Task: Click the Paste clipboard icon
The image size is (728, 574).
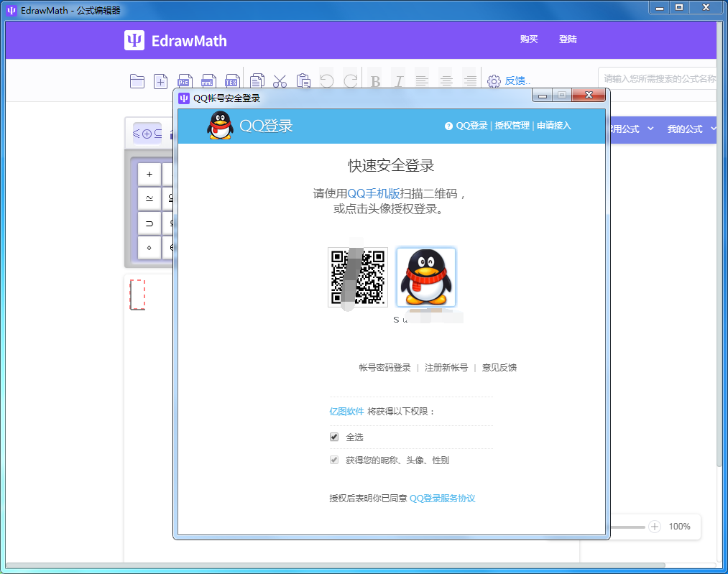Action: [304, 81]
